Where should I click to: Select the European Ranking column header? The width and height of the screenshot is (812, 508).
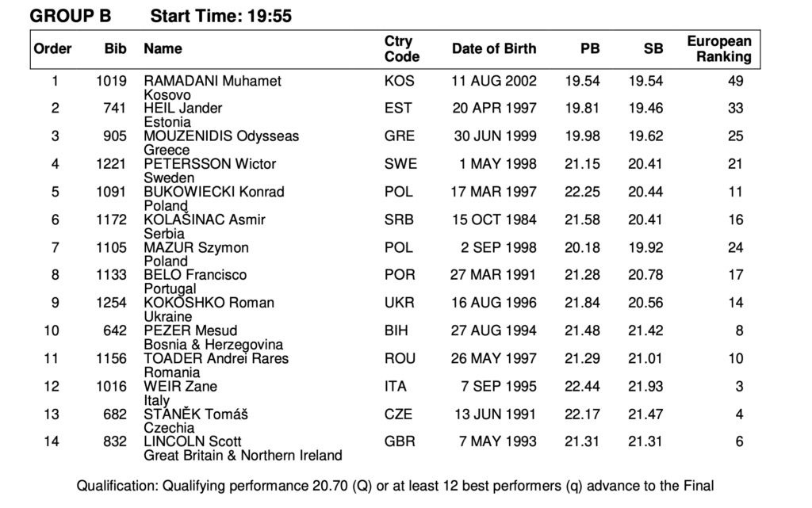click(x=718, y=49)
